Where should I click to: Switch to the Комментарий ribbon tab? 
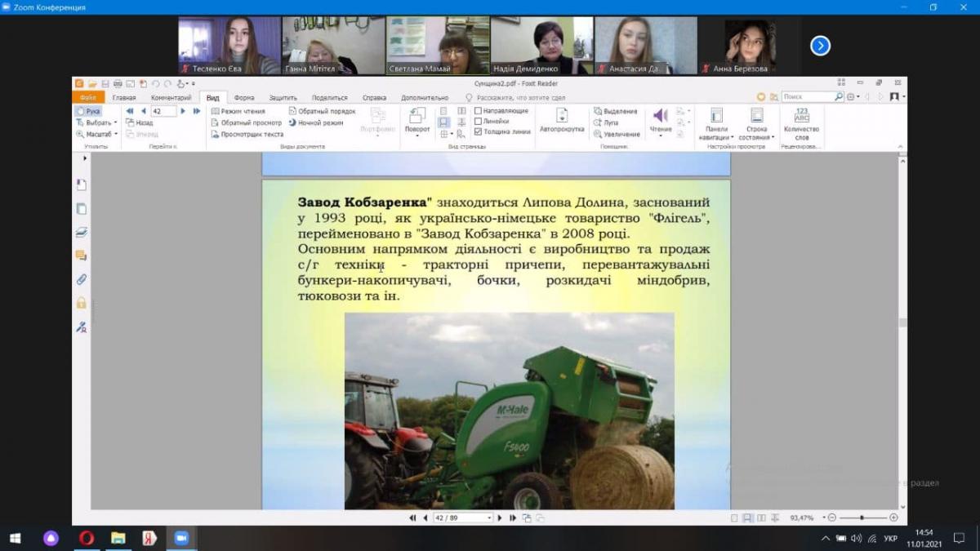(171, 97)
